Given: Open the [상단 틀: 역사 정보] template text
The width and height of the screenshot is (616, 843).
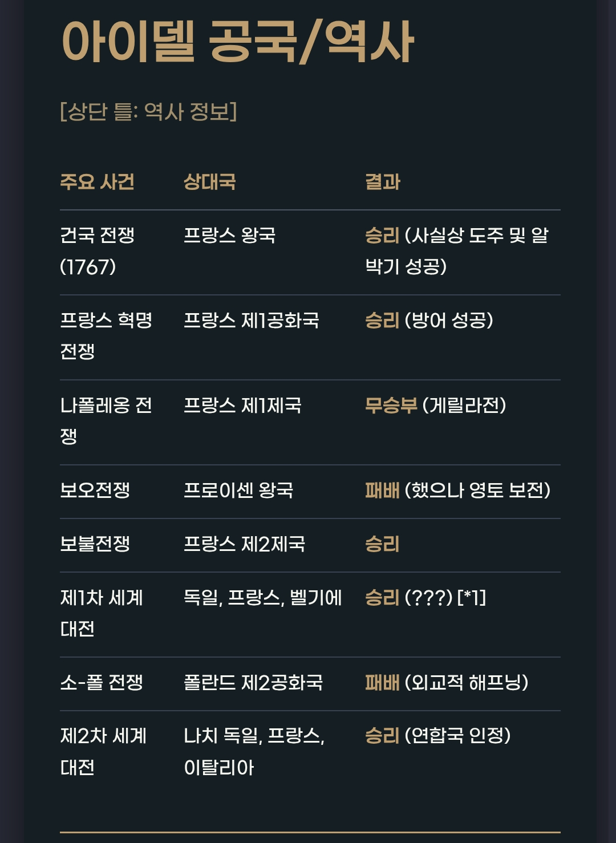Looking at the screenshot, I should [x=148, y=111].
